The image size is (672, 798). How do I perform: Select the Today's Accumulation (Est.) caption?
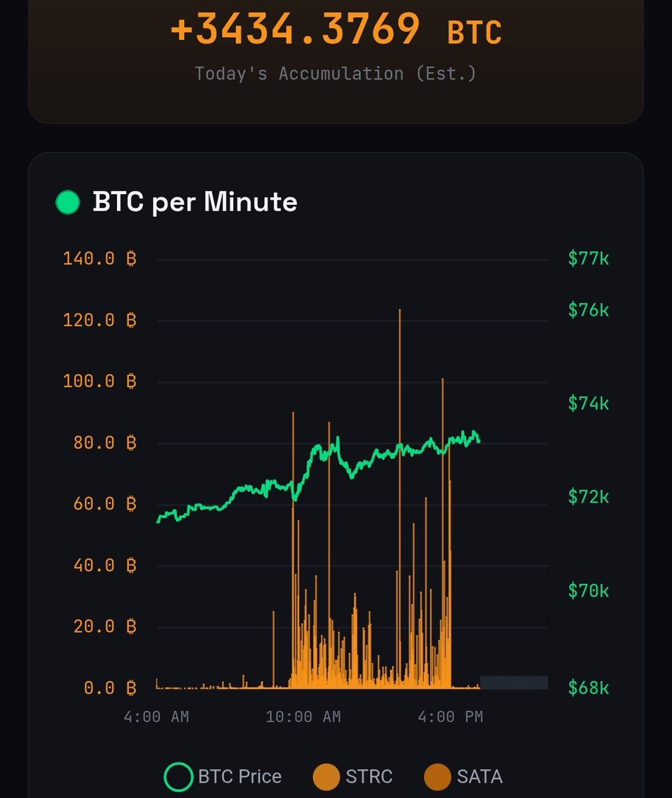336,73
